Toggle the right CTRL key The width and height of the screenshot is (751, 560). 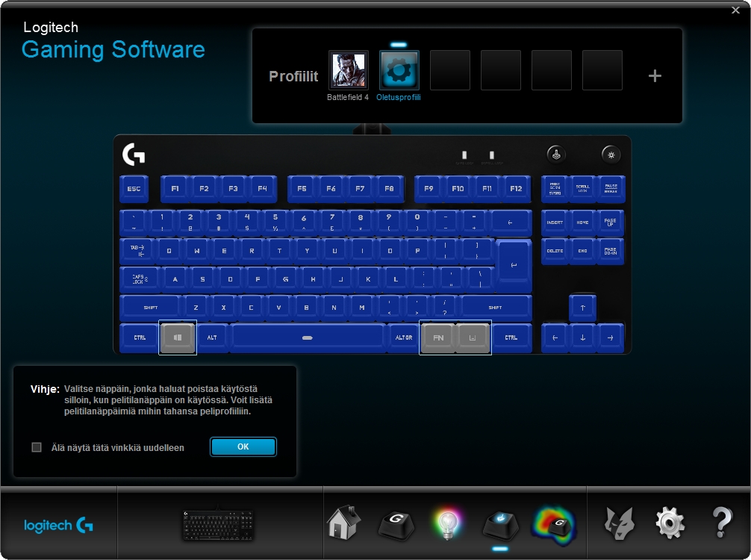[511, 337]
